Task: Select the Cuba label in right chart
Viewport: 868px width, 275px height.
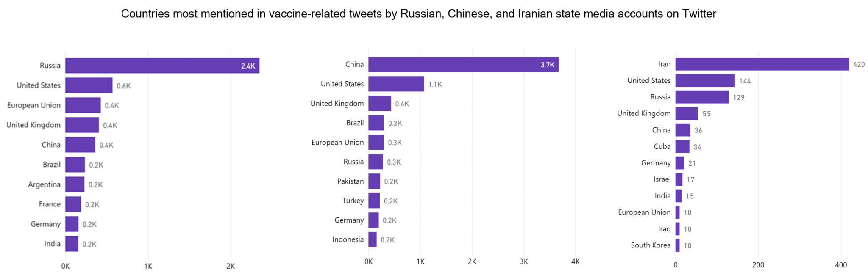Action: click(x=662, y=146)
